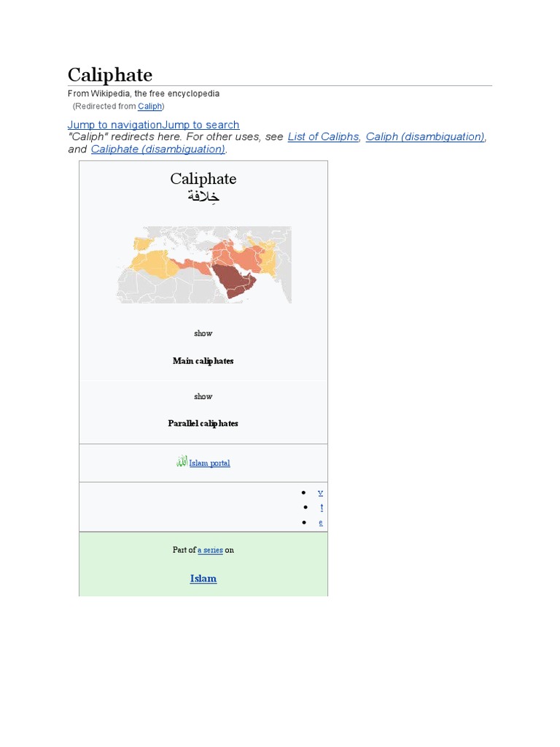The image size is (560, 747).
Task: Open the caliphate territory map image
Action: [x=204, y=265]
